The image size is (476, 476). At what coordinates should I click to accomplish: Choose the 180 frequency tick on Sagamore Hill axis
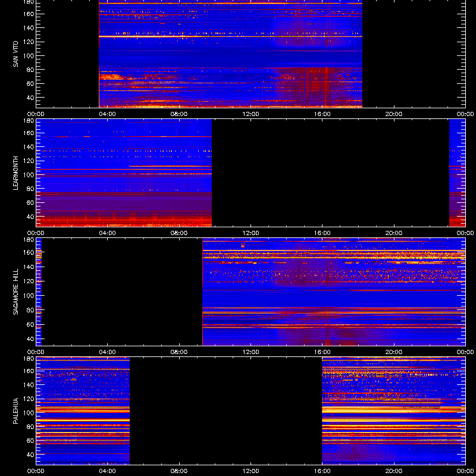tap(29, 240)
